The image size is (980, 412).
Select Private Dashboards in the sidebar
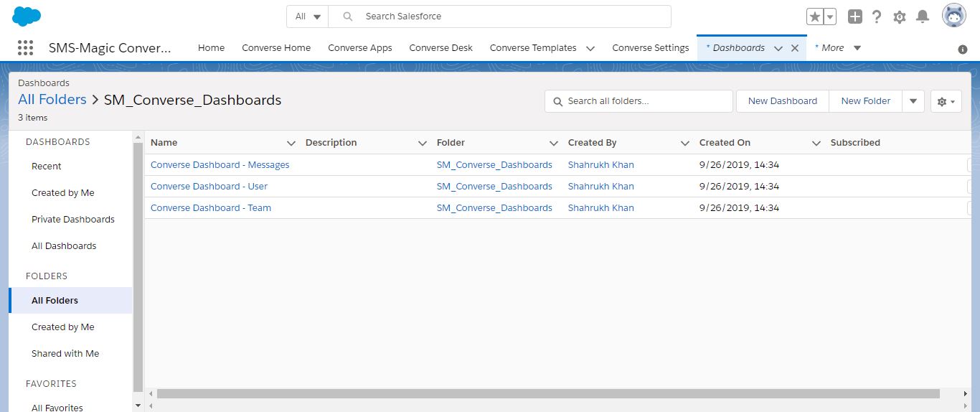tap(72, 220)
